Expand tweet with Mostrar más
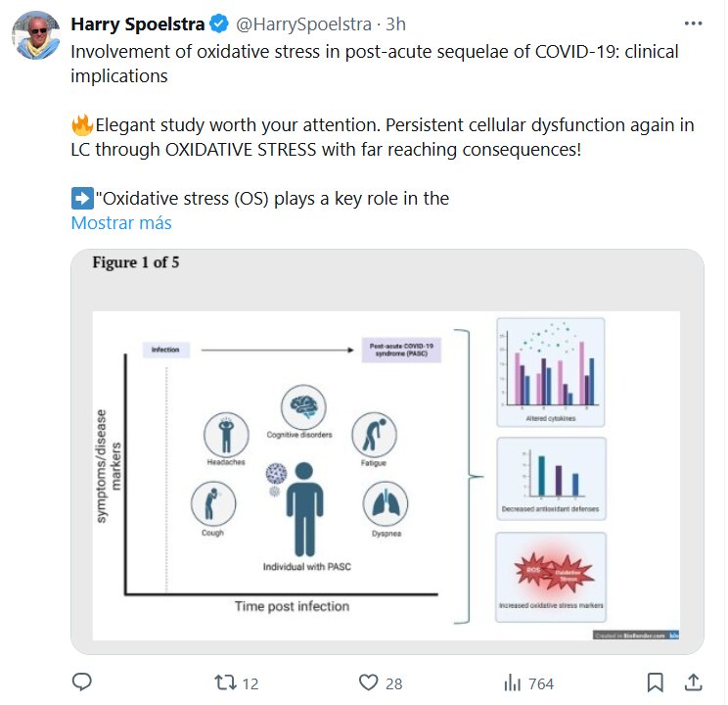Screen dimensions: 728x705 tap(121, 223)
